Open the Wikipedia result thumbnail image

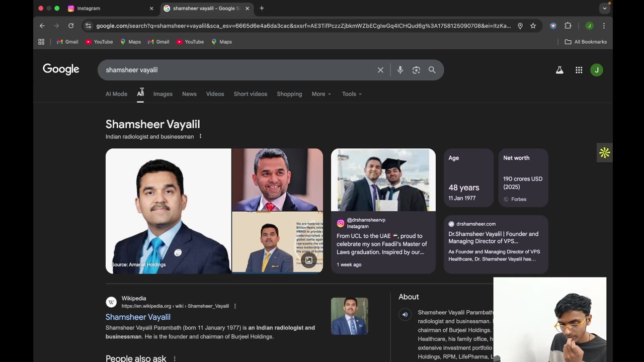[349, 316]
